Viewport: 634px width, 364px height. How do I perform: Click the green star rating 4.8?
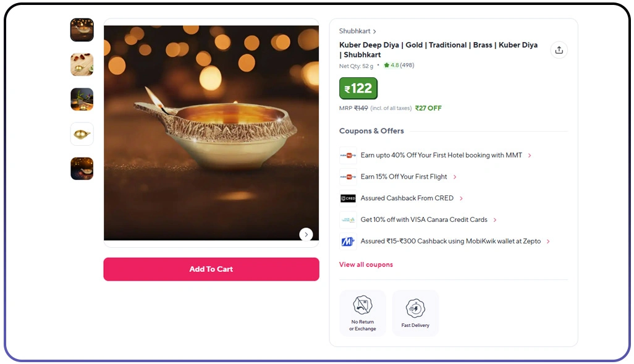(391, 66)
